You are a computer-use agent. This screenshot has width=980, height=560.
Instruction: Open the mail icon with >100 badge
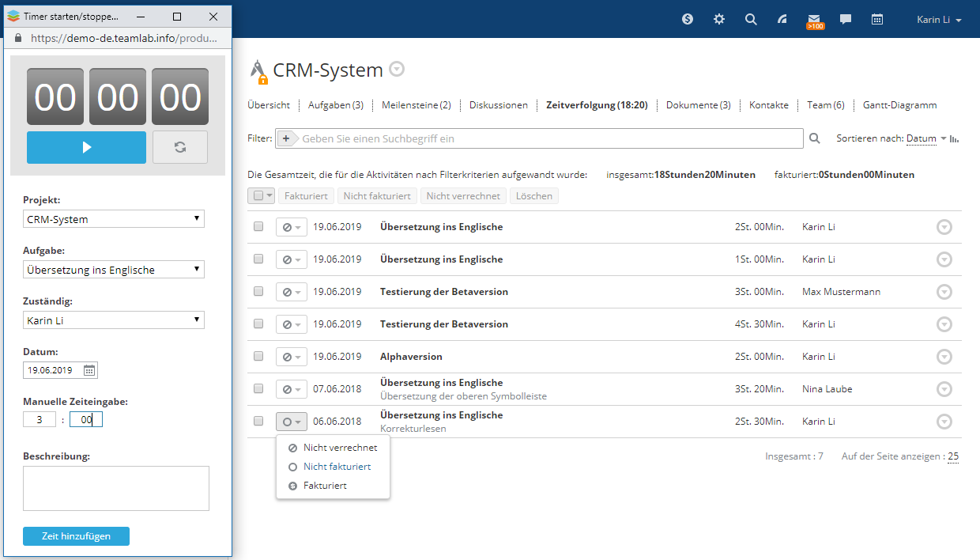click(x=813, y=19)
